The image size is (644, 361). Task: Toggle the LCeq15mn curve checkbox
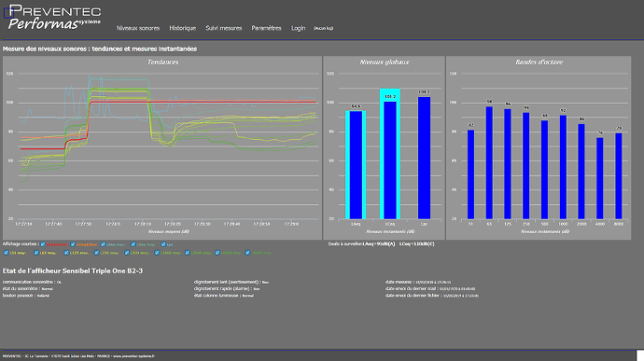pos(73,244)
